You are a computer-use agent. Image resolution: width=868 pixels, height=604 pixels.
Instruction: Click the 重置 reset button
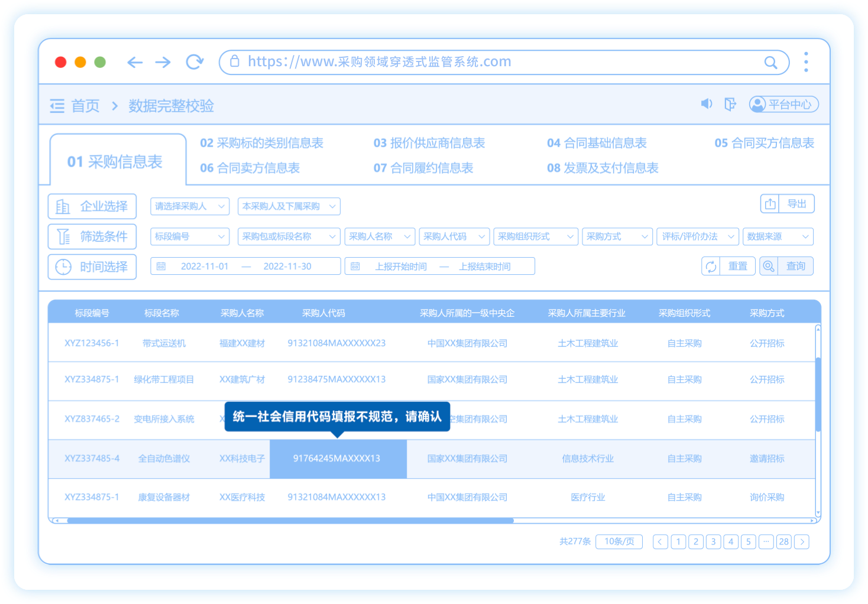(x=728, y=267)
